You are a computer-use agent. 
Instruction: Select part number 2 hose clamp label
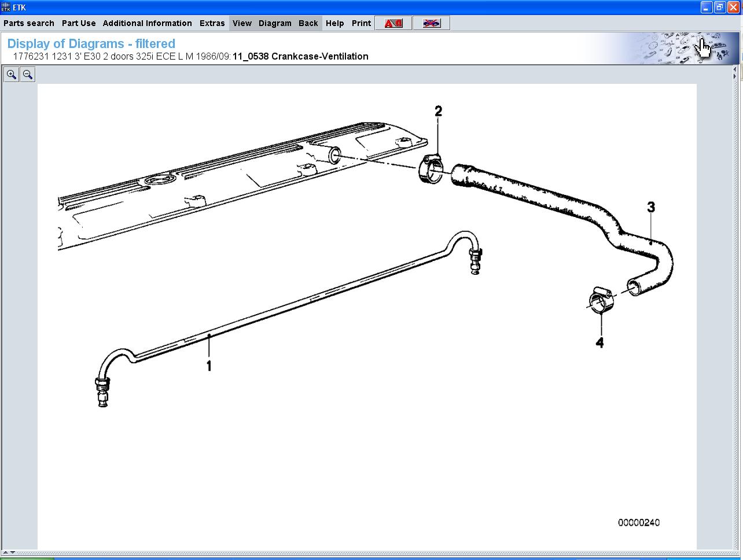438,111
